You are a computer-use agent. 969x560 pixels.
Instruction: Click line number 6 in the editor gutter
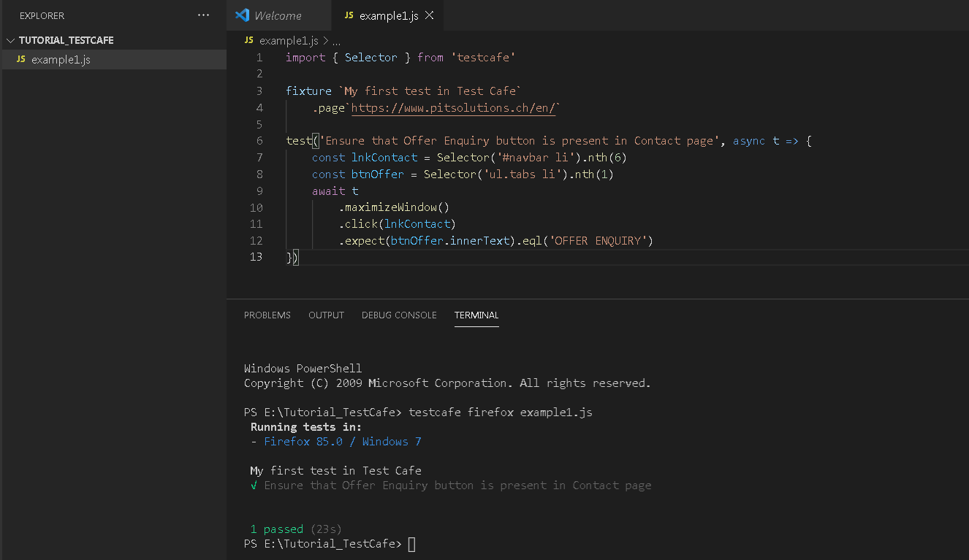259,141
